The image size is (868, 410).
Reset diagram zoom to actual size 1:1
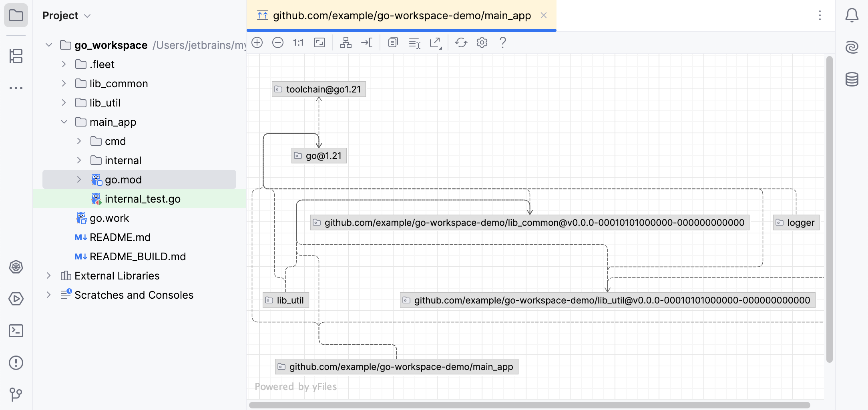click(298, 42)
